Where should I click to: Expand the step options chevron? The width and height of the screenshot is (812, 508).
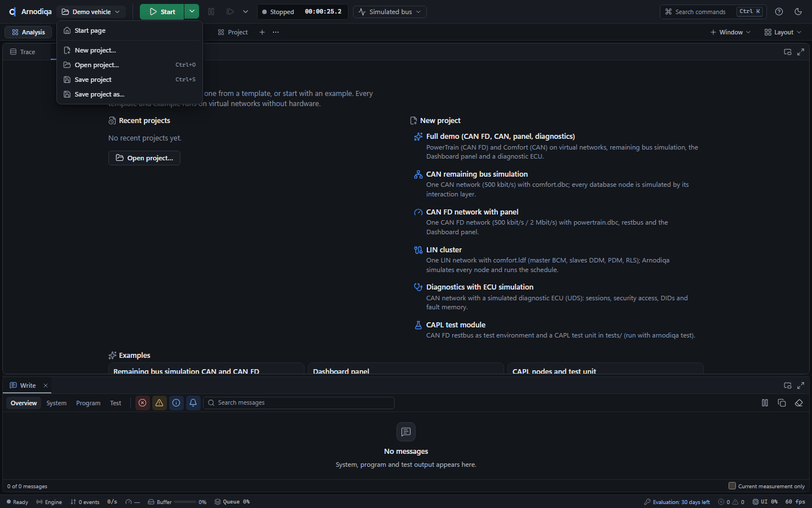pyautogui.click(x=245, y=12)
